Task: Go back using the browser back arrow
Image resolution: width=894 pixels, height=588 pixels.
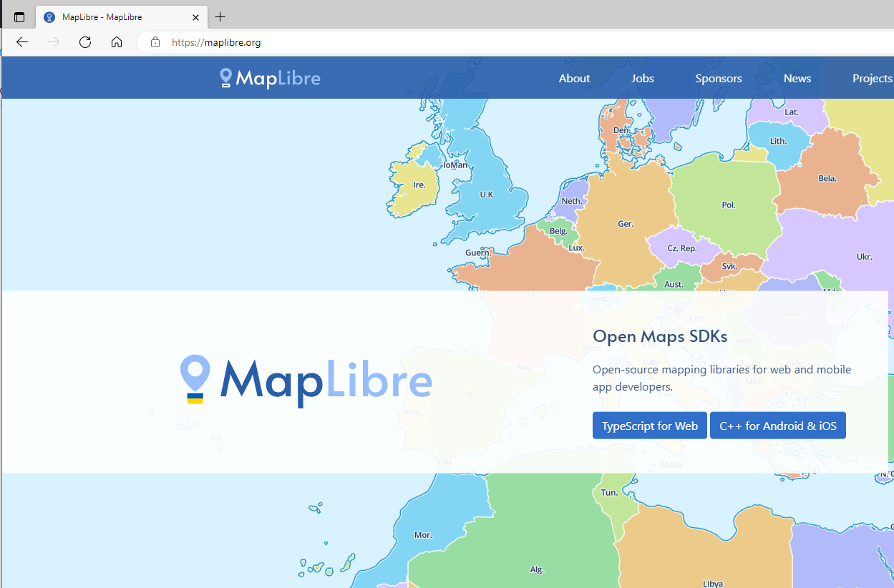Action: (x=21, y=42)
